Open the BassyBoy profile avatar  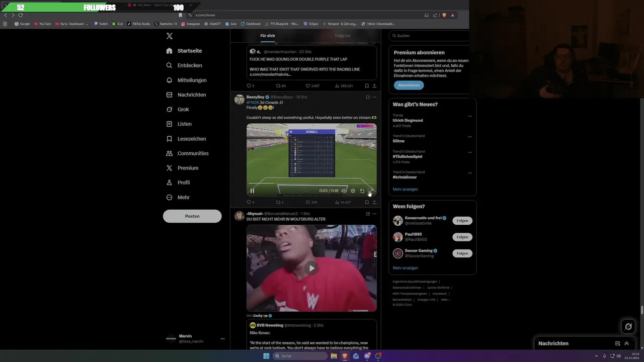click(x=239, y=100)
